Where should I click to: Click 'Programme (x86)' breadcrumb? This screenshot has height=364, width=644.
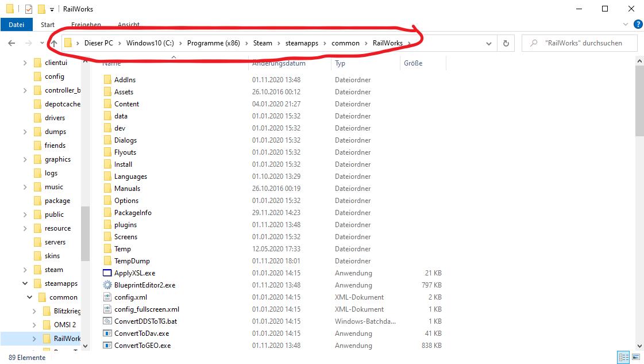click(214, 43)
